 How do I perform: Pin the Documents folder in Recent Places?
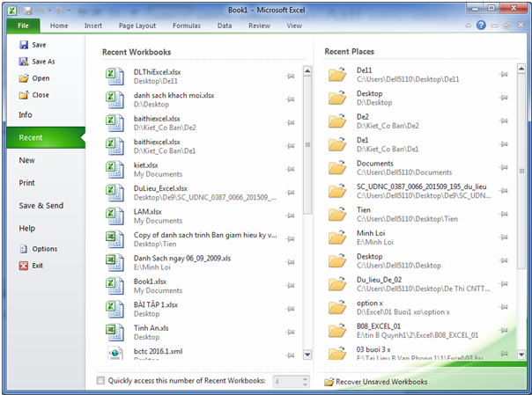point(504,168)
